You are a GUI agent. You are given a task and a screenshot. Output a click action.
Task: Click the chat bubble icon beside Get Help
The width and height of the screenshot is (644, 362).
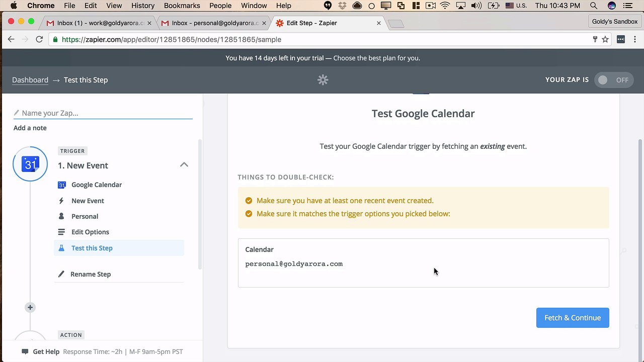tap(25, 351)
